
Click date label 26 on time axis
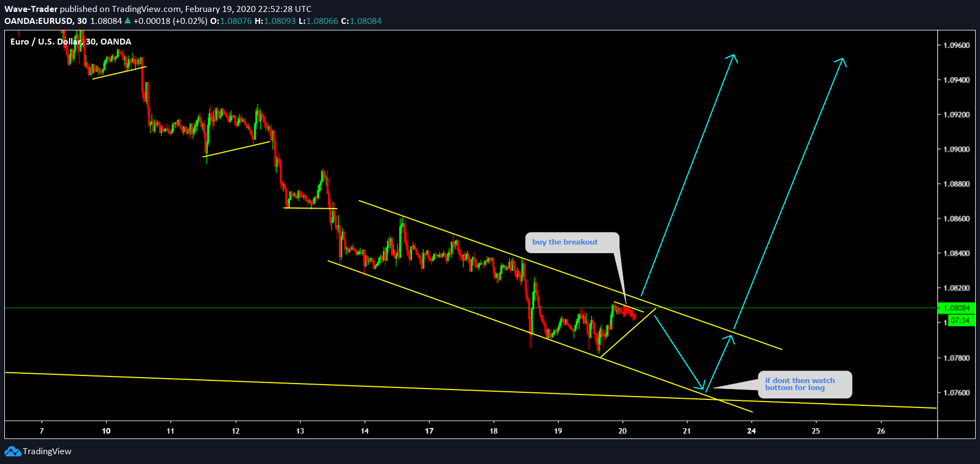pos(881,431)
